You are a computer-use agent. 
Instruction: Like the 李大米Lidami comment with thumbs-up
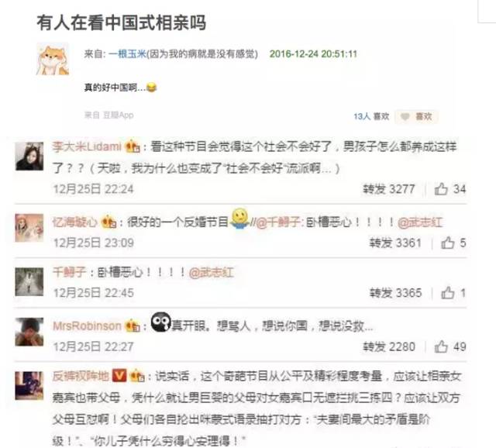[x=441, y=189]
